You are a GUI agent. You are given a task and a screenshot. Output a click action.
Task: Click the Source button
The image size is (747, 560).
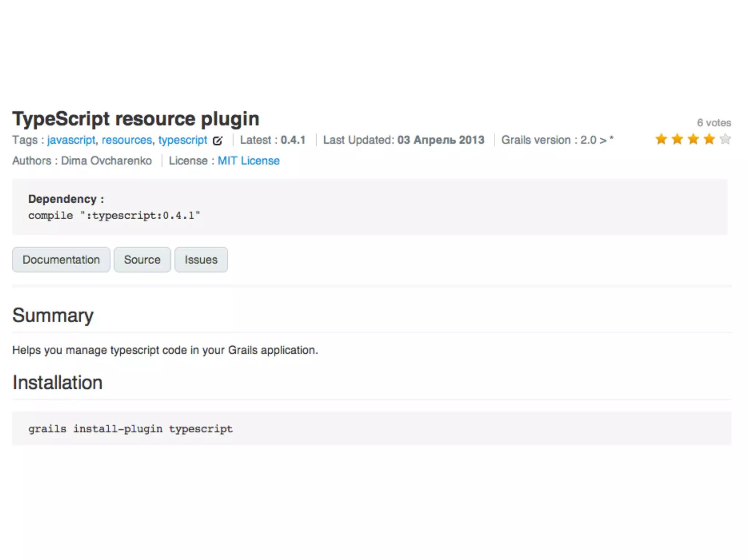142,260
